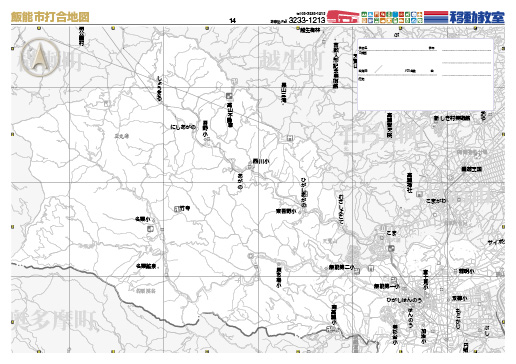This screenshot has height=364, width=516.
Task: Click the にしあがの station label
Action: (183, 127)
